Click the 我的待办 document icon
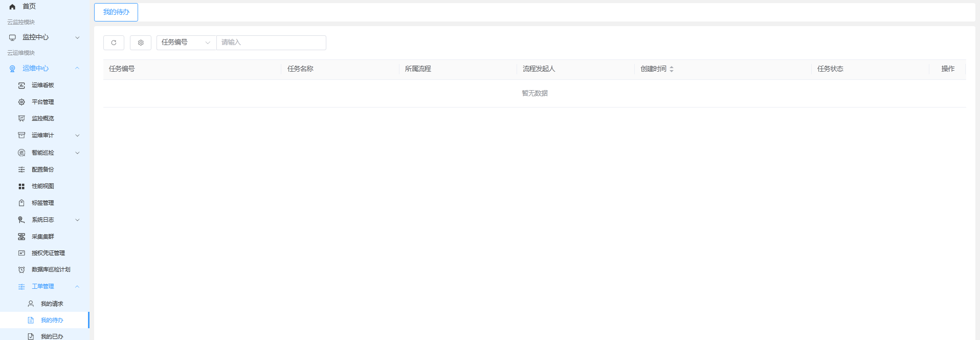The width and height of the screenshot is (980, 340). click(31, 320)
